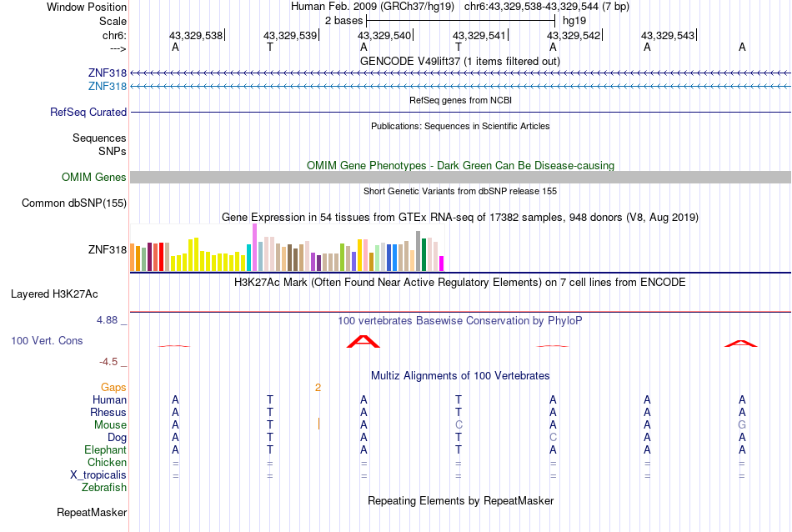Click the cyan GTEx expression bar
This screenshot has height=532, width=792.
click(x=249, y=258)
